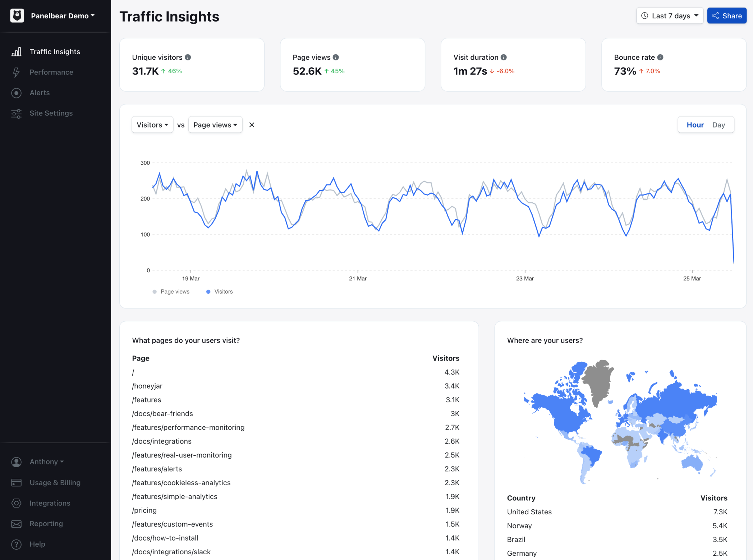
Task: Open the Last 7 days dropdown
Action: [670, 16]
